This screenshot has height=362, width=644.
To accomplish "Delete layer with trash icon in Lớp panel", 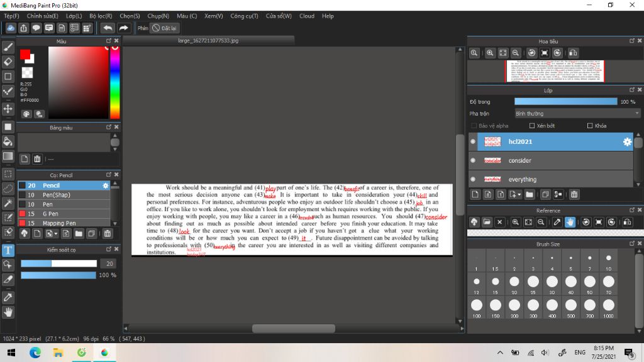I will point(574,194).
